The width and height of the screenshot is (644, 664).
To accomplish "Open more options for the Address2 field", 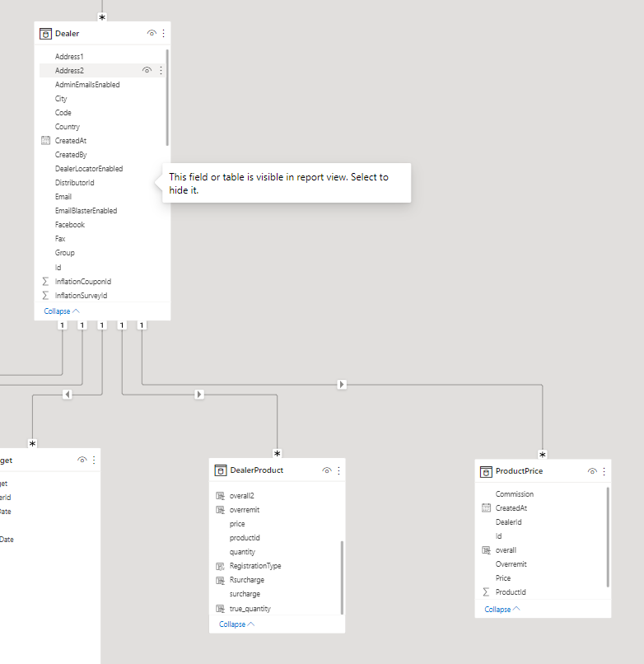I will [x=161, y=70].
